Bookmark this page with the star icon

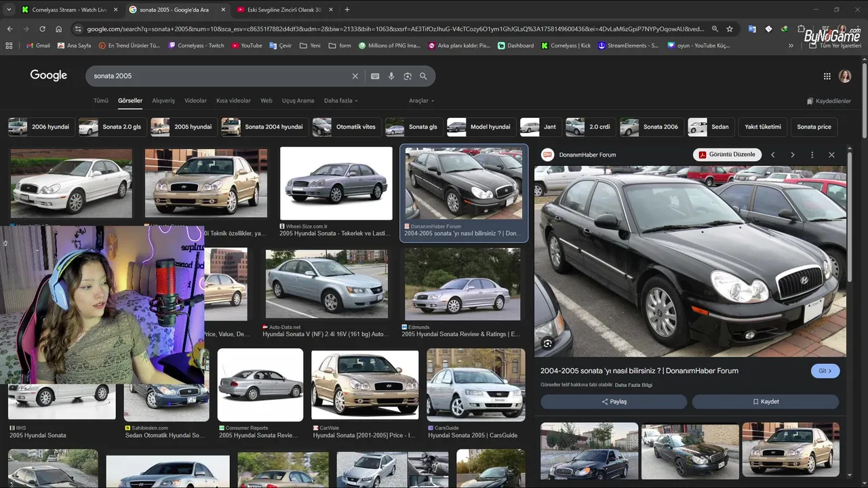click(x=730, y=29)
